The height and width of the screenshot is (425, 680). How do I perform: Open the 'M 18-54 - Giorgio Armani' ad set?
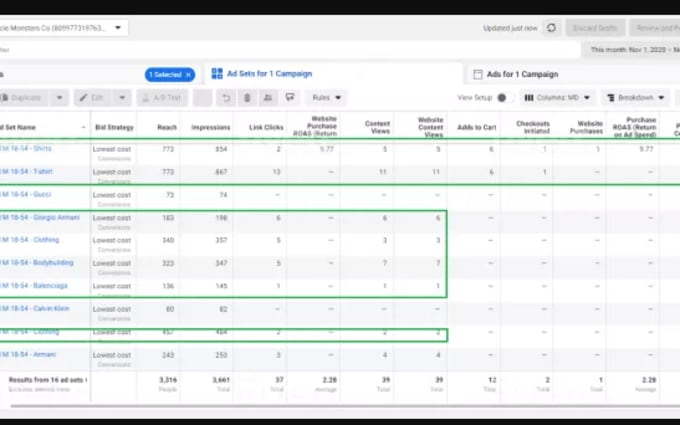click(x=40, y=217)
